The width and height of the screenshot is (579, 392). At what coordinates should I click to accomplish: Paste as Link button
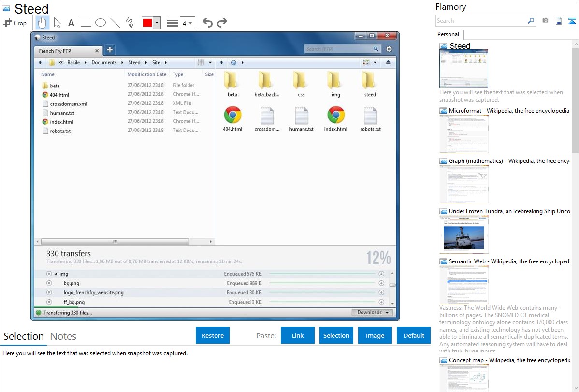[298, 335]
